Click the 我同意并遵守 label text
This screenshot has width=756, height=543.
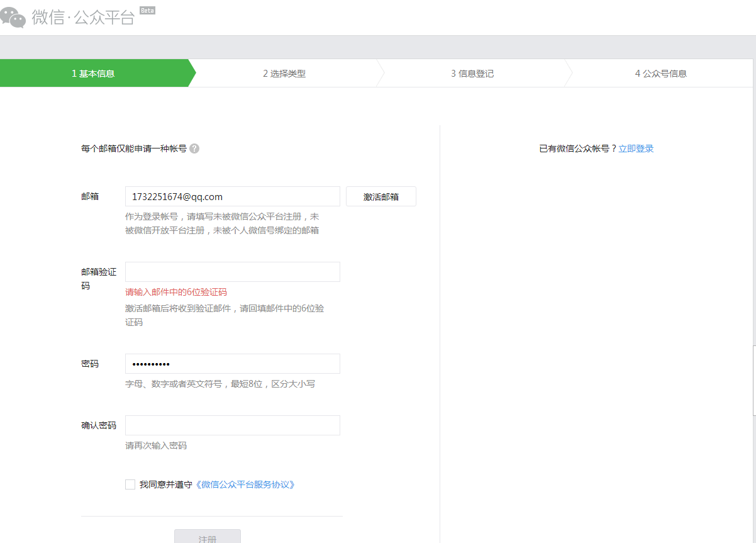tap(166, 484)
